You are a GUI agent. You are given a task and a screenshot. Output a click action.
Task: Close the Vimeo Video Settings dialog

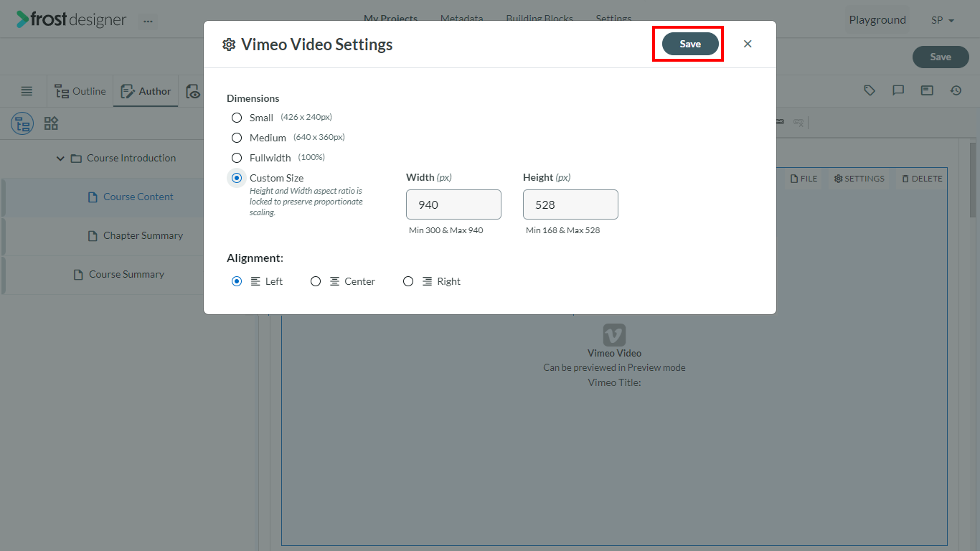[x=748, y=44]
